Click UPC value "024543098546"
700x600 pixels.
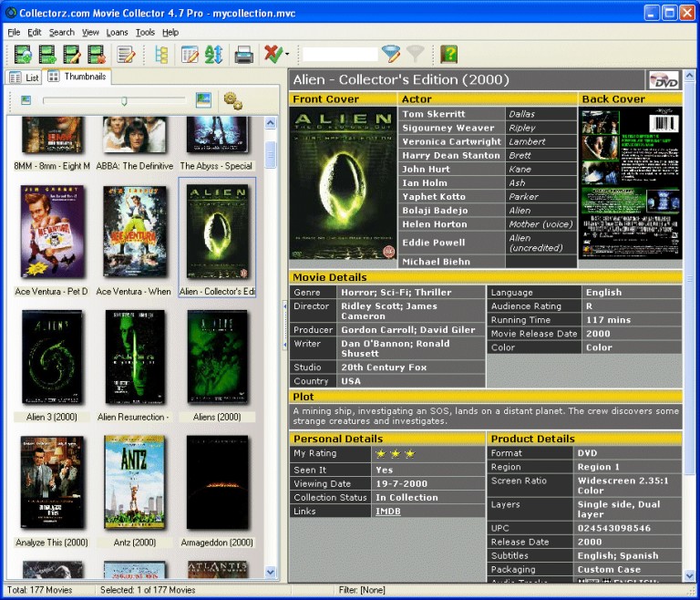point(614,528)
